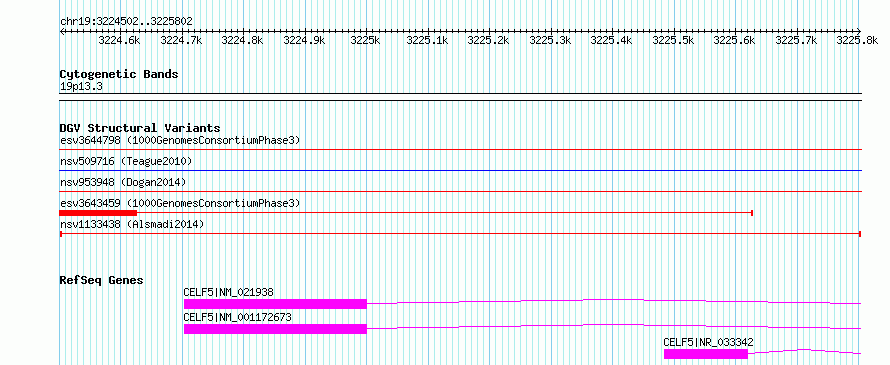Open CELF5|NM_021938 transcript label

pyautogui.click(x=228, y=292)
